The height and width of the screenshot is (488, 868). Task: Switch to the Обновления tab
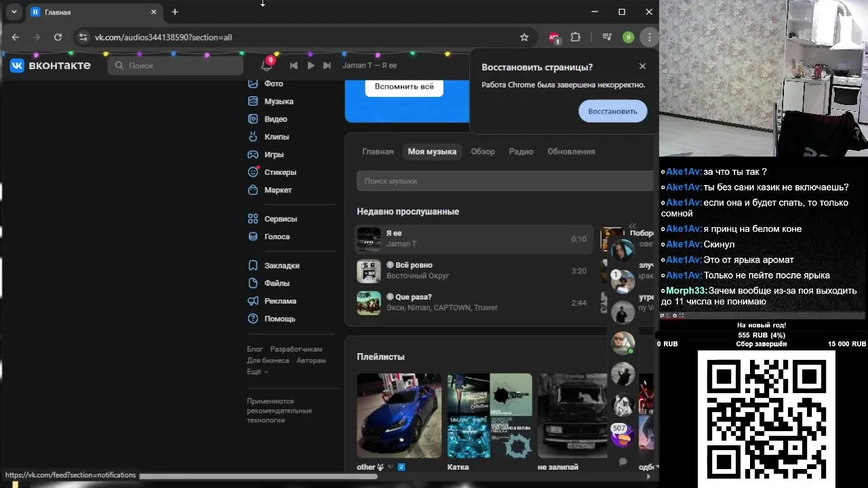pos(571,151)
